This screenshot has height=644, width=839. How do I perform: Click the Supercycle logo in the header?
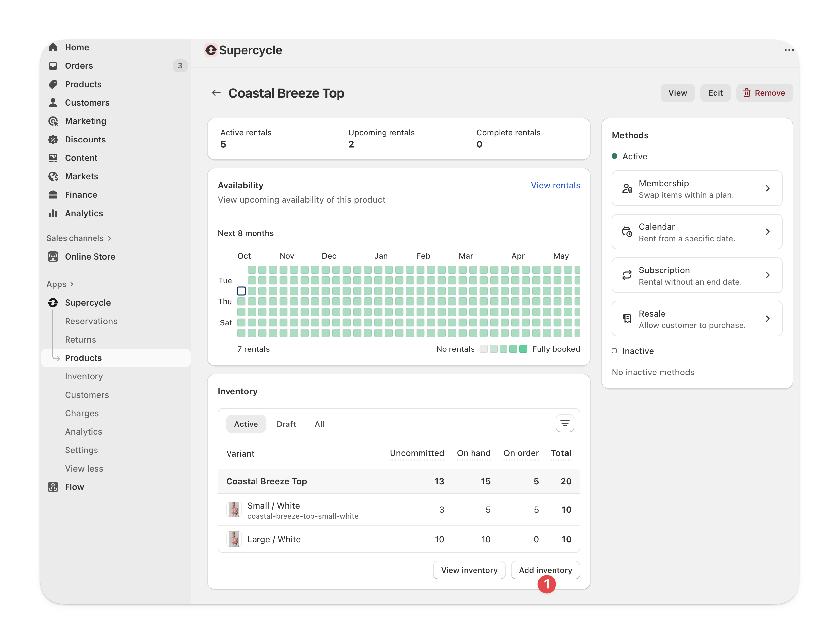211,50
